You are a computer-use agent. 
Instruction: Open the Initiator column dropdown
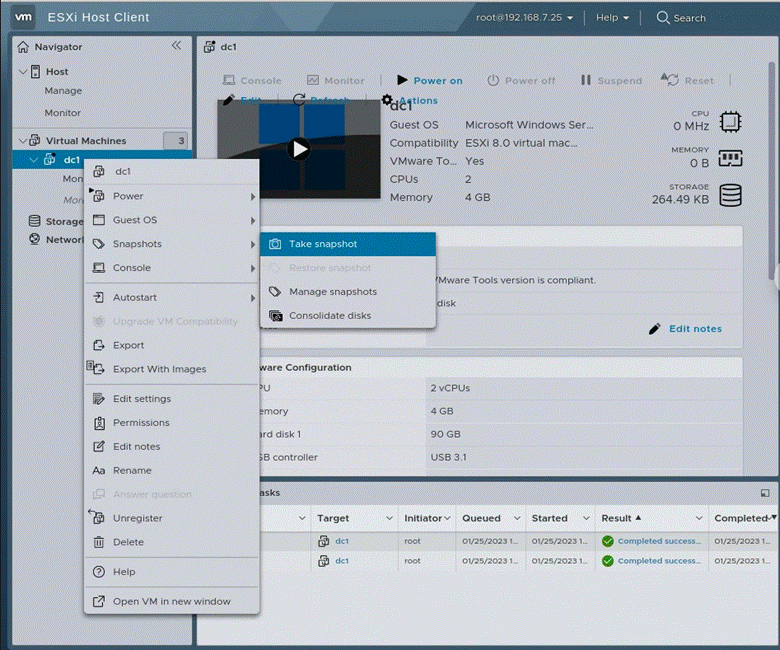coord(447,518)
